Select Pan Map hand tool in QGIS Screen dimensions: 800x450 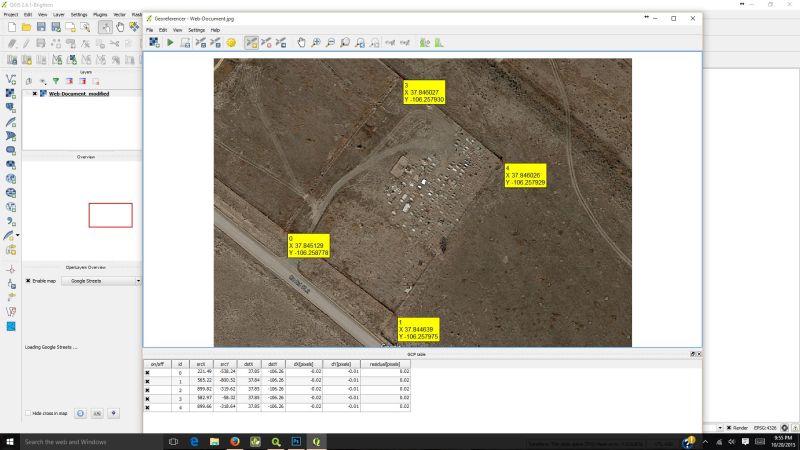(120, 27)
